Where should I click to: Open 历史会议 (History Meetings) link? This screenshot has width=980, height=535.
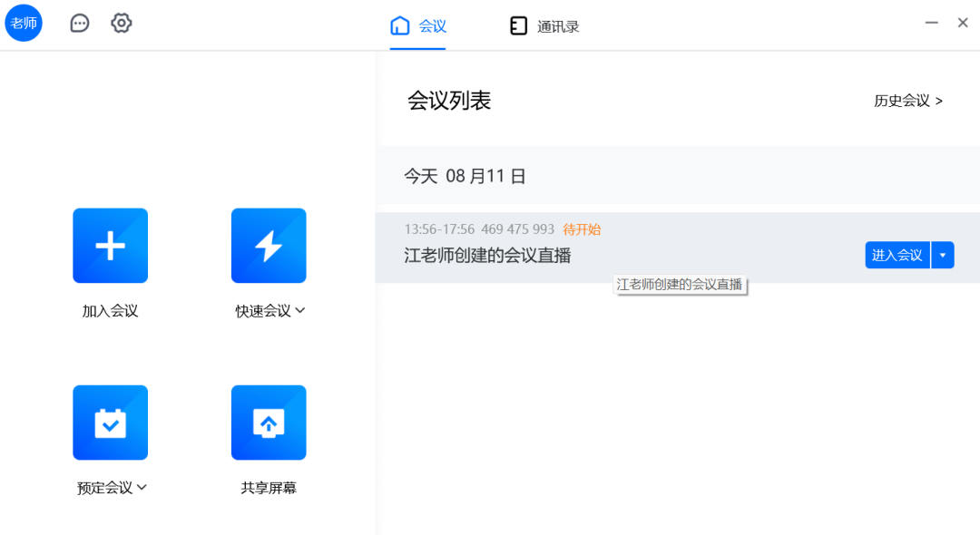pyautogui.click(x=907, y=101)
